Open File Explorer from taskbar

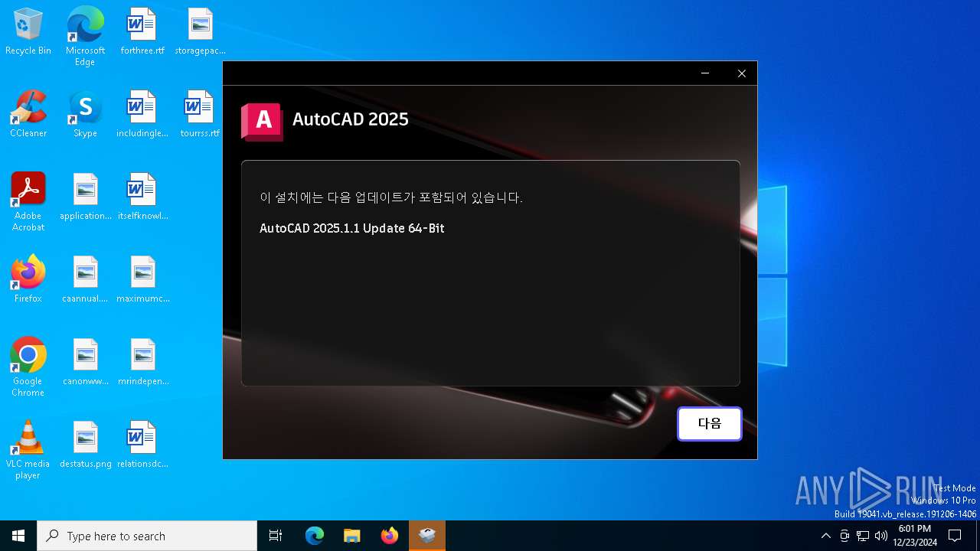[352, 536]
